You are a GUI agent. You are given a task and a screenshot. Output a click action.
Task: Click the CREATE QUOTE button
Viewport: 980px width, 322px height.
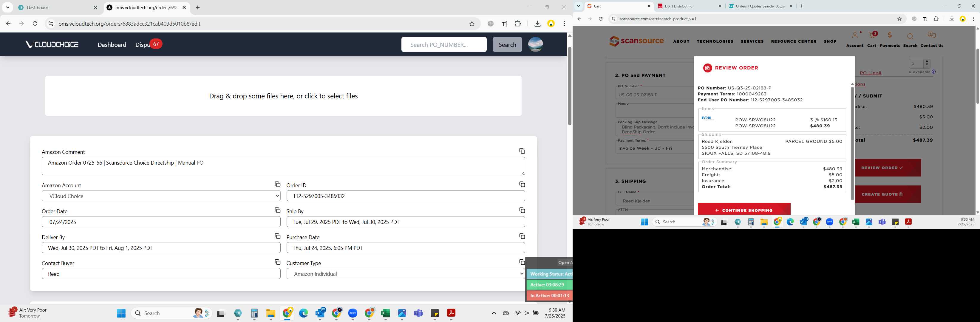888,194
